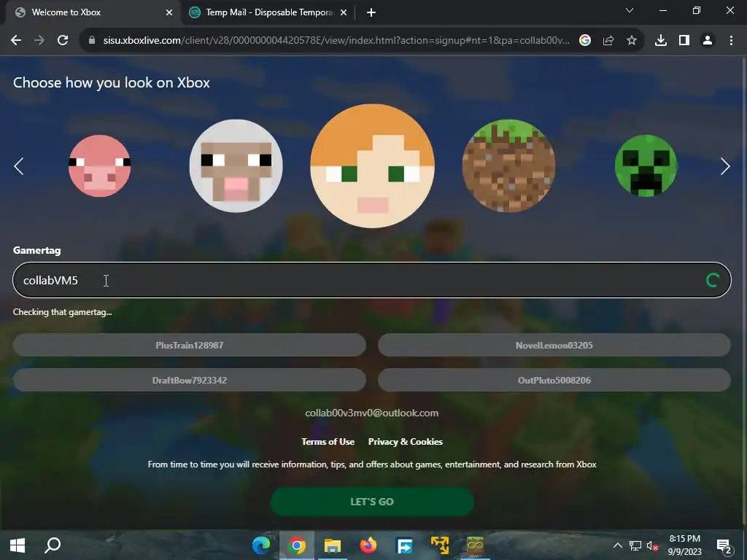Screen dimensions: 747x560
Task: Use suggested gamertag DraftBow7923342
Action: pos(189,380)
